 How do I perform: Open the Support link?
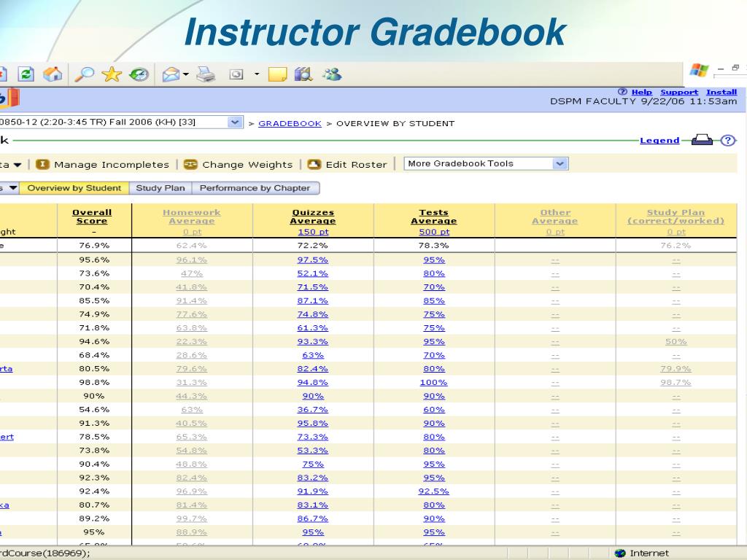pos(679,93)
